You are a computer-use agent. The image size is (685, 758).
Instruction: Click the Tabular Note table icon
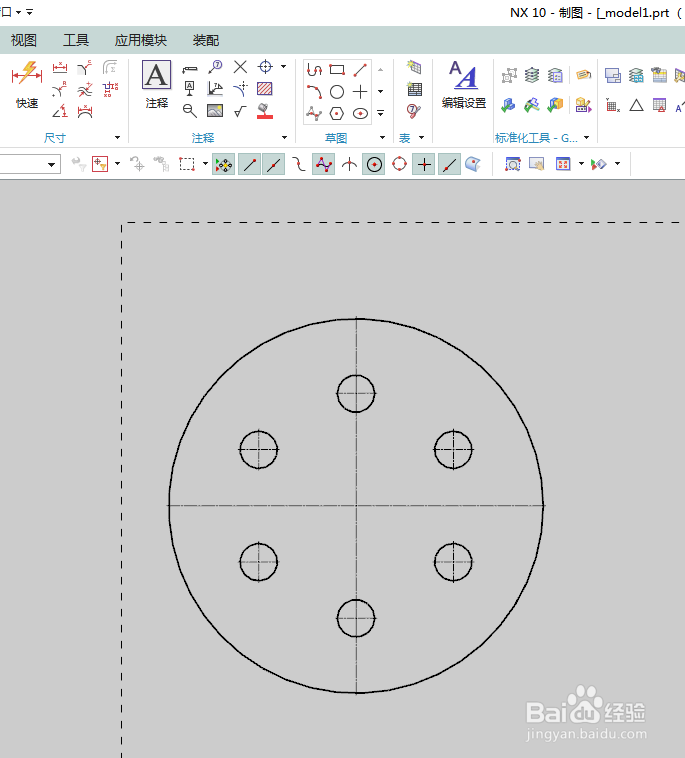414,67
